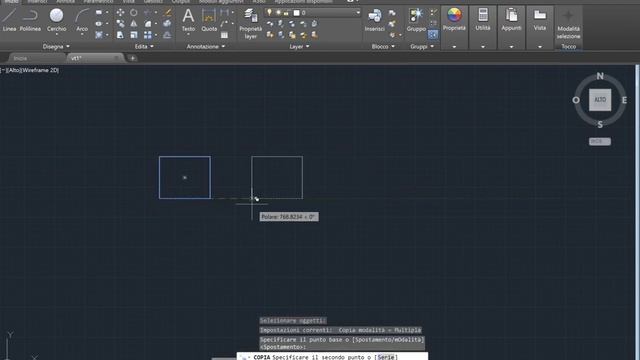Toggle the lock icon for layer 0
640x360 pixels.
click(x=286, y=13)
